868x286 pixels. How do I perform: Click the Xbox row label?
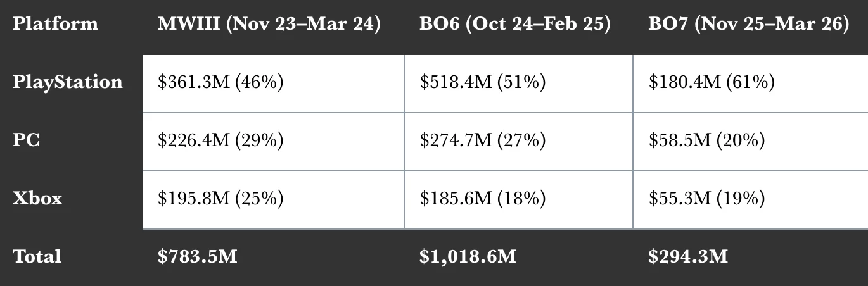tap(37, 198)
